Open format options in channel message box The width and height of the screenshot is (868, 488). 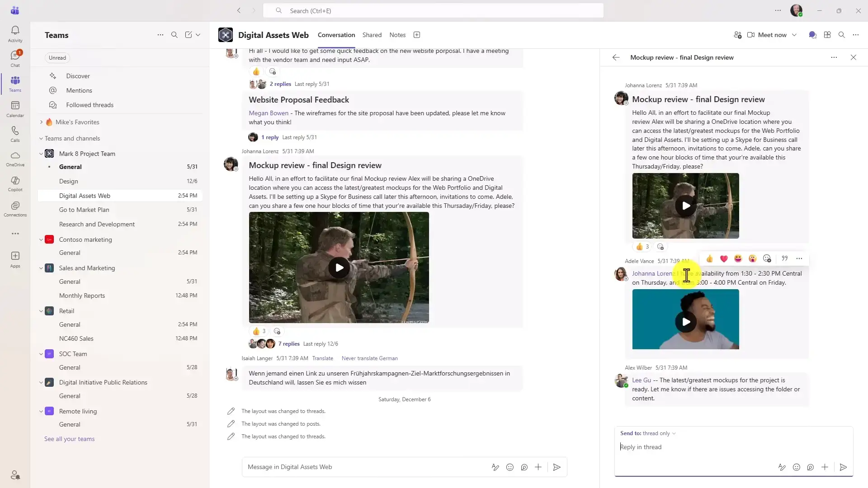pos(495,467)
